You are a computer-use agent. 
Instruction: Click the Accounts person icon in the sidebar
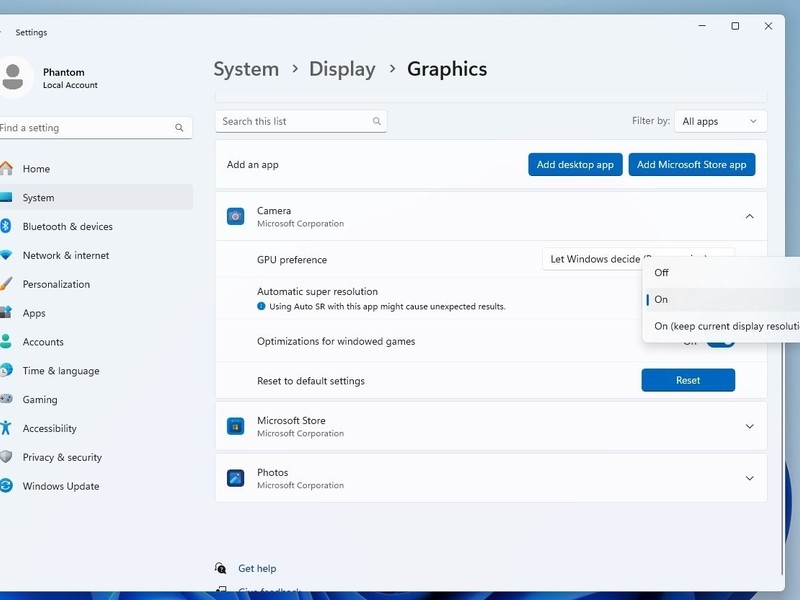click(6, 341)
